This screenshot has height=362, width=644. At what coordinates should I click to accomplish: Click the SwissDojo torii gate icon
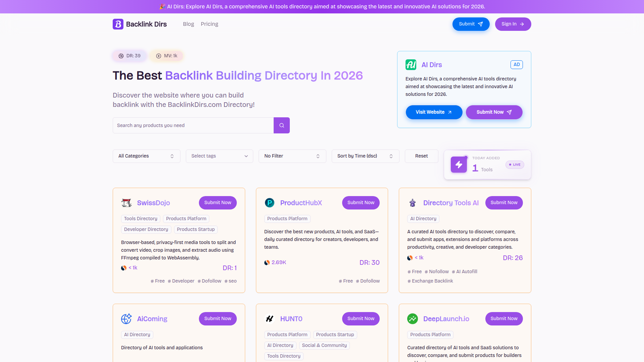coord(126,203)
